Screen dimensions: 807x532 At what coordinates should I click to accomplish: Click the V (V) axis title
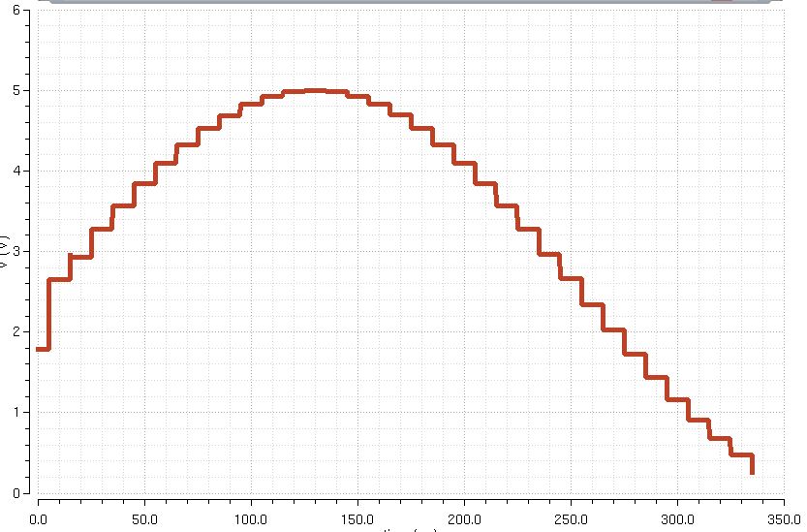tap(4, 251)
